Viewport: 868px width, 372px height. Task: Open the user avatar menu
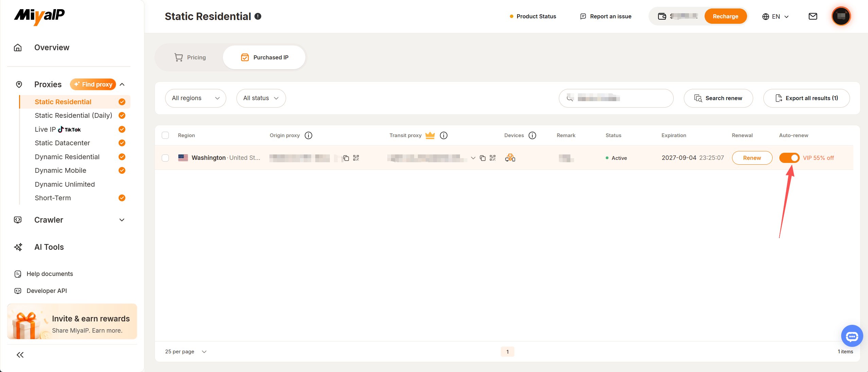841,16
